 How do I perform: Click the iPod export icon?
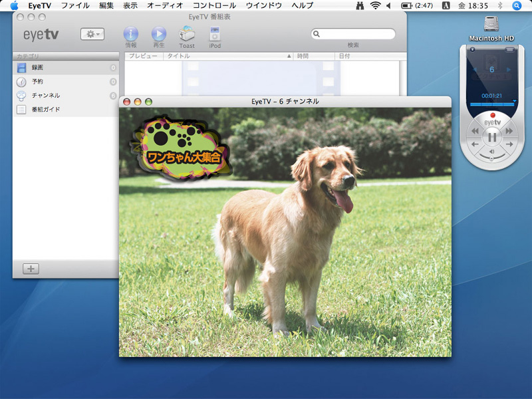215,34
